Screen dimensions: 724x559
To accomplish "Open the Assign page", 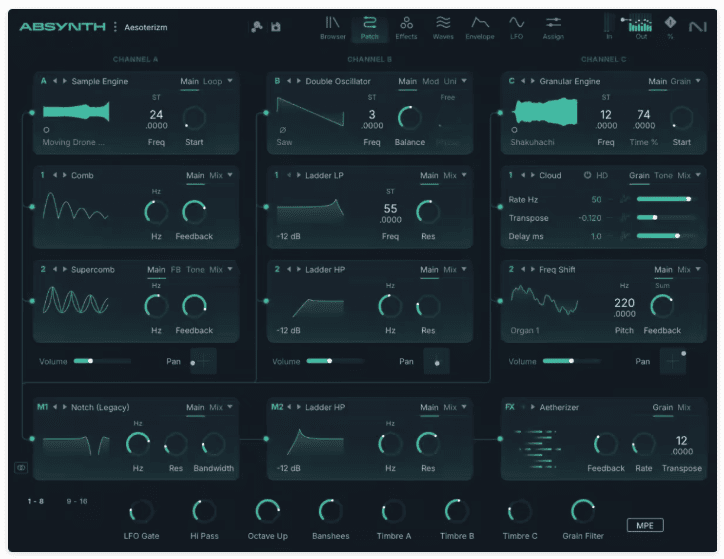I will click(x=553, y=28).
